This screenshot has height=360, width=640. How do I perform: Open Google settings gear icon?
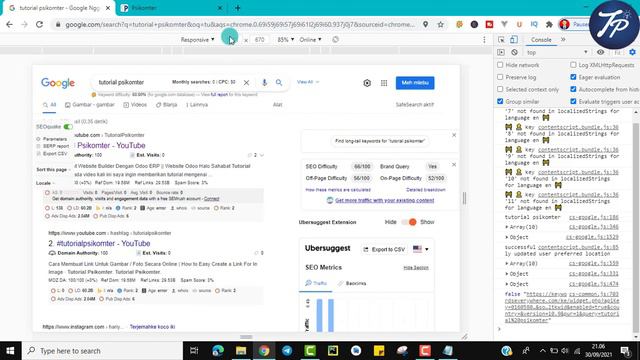[367, 83]
